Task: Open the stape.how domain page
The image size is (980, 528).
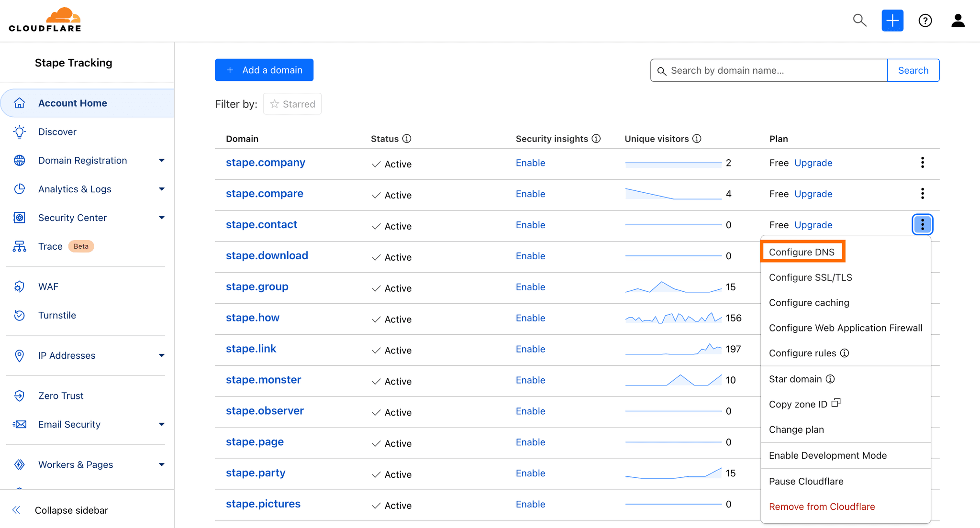Action: tap(252, 317)
